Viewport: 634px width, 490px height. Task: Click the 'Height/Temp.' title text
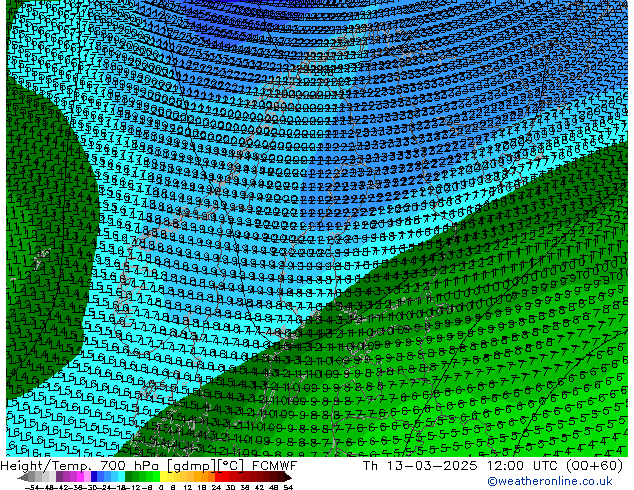(48, 466)
